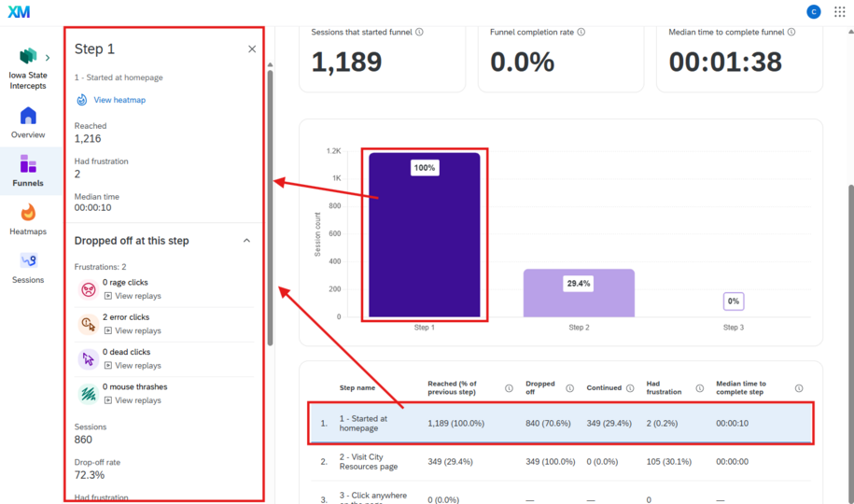854x504 pixels.
Task: Open the app switcher grid icon
Action: coord(839,11)
